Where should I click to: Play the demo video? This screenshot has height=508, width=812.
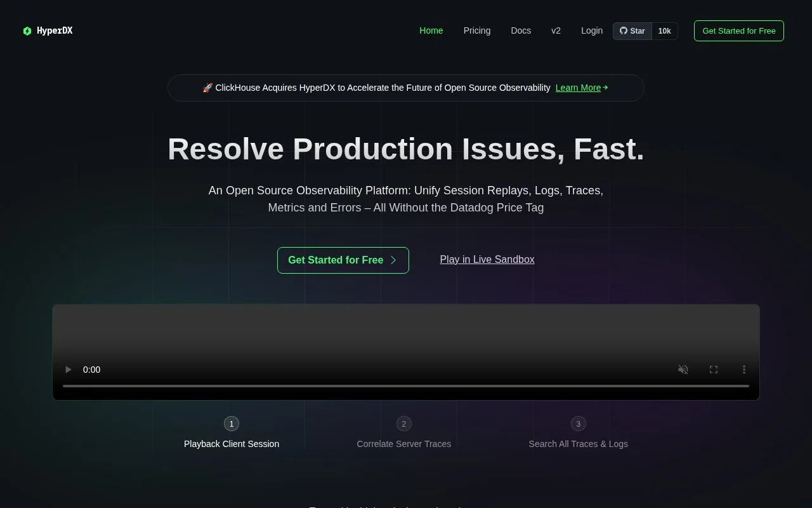[x=69, y=370]
